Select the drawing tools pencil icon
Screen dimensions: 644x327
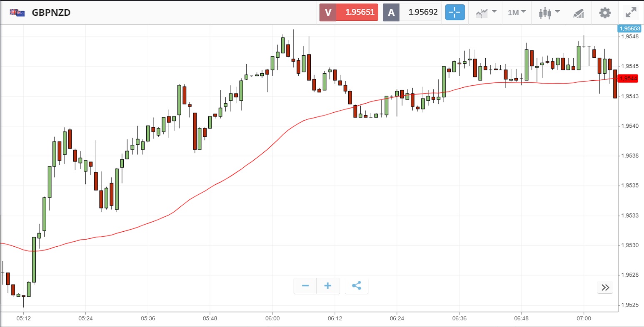[579, 13]
